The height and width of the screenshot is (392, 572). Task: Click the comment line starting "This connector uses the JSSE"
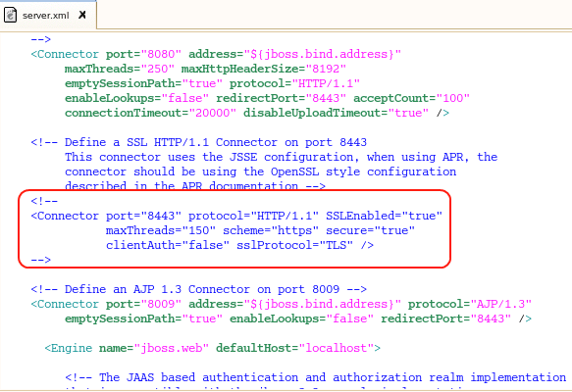point(281,157)
